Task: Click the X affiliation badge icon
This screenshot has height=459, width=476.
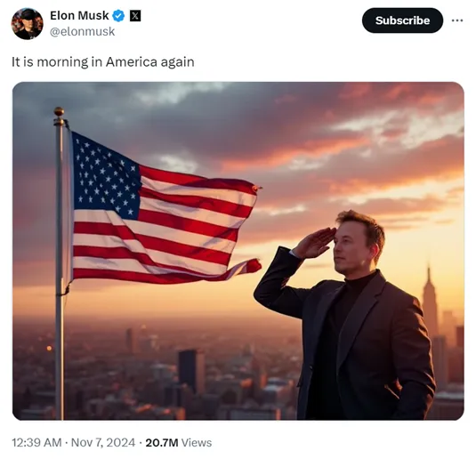Action: tap(135, 16)
